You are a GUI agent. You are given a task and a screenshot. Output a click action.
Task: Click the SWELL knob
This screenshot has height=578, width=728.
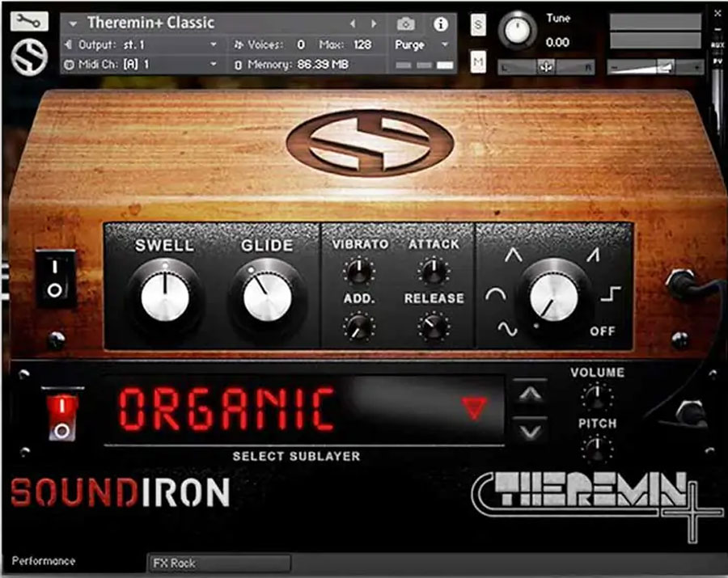point(165,296)
